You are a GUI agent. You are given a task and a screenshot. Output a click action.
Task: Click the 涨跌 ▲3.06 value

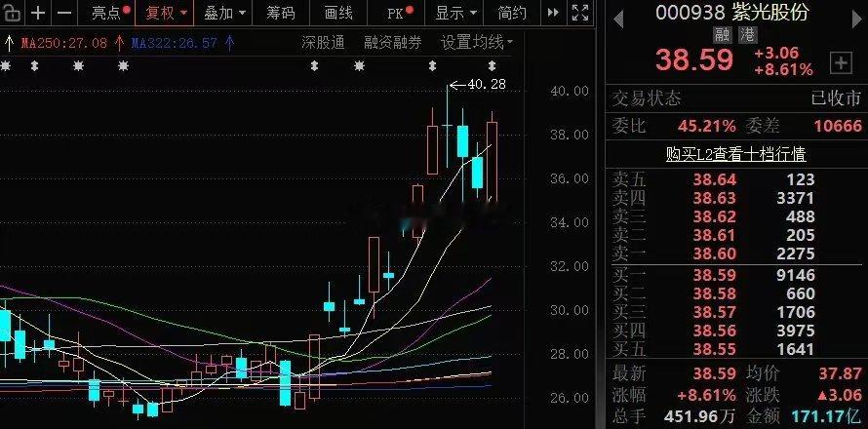[x=838, y=395]
